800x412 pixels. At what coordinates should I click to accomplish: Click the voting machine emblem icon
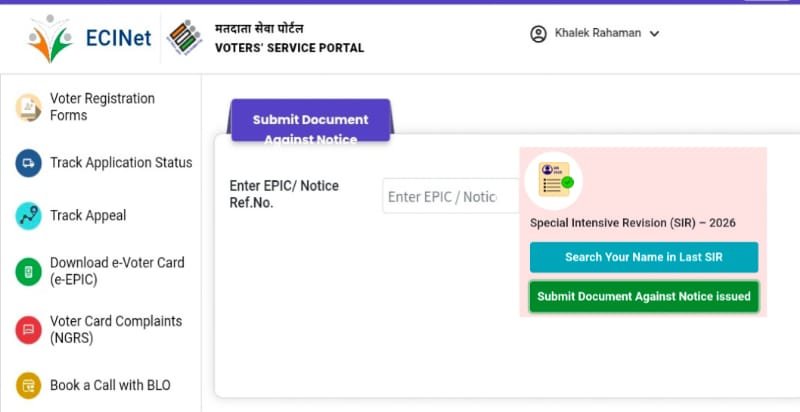tap(185, 38)
